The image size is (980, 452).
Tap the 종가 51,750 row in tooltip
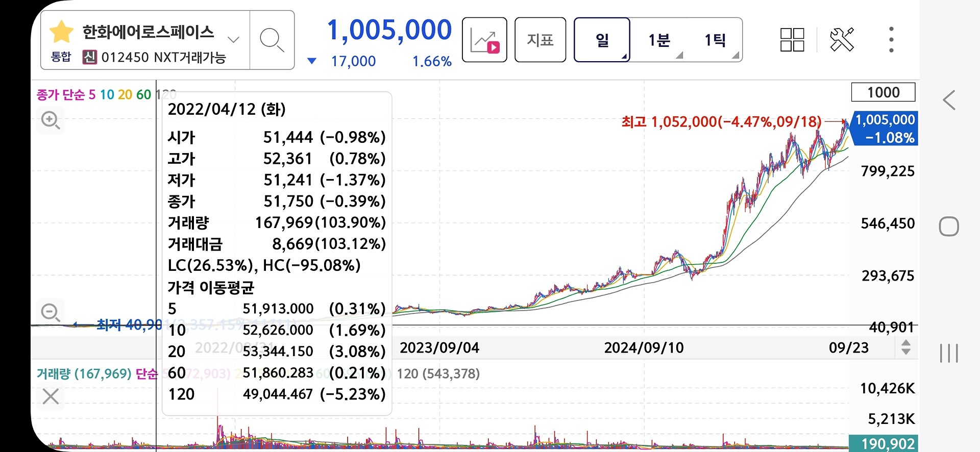277,202
